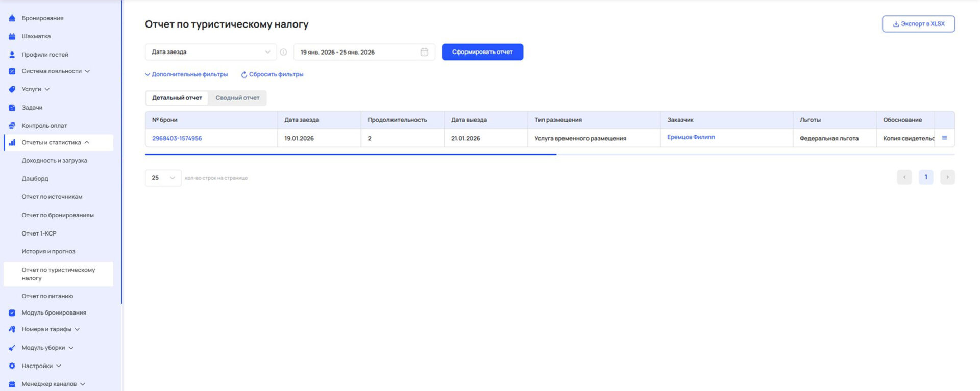Select the Детальный отчет tab
Screen dimensions: 980x391
[177, 98]
